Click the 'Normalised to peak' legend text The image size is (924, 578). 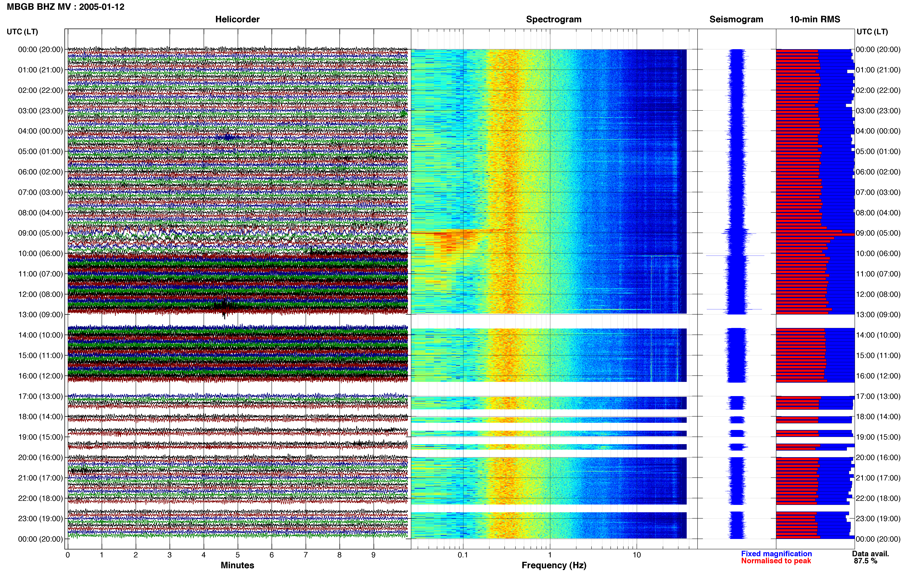point(776,561)
